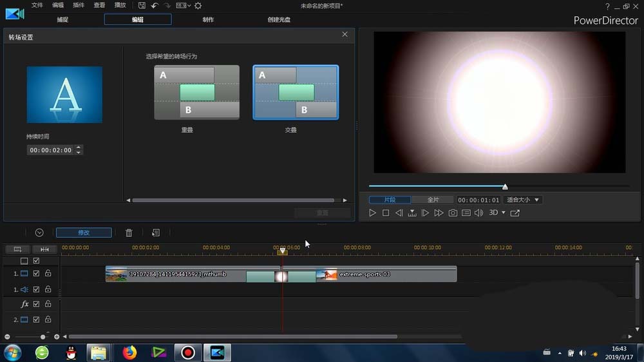This screenshot has width=644, height=362.
Task: Switch to the 制作 tab
Action: pos(208,20)
